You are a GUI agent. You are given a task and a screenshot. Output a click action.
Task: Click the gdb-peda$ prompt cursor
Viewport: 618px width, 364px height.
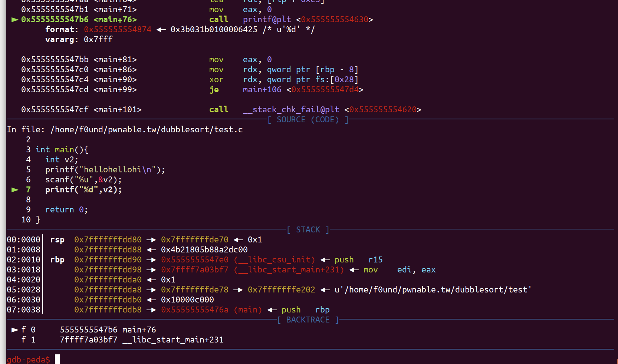tap(57, 359)
